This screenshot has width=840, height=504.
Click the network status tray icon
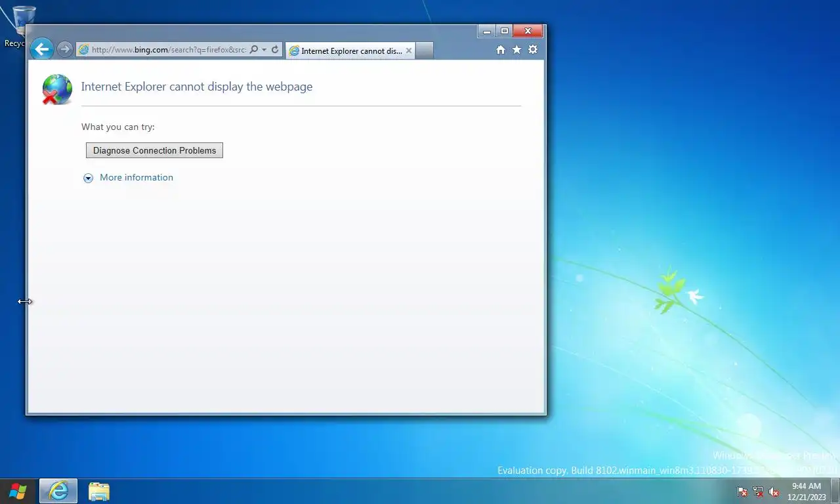pos(758,492)
